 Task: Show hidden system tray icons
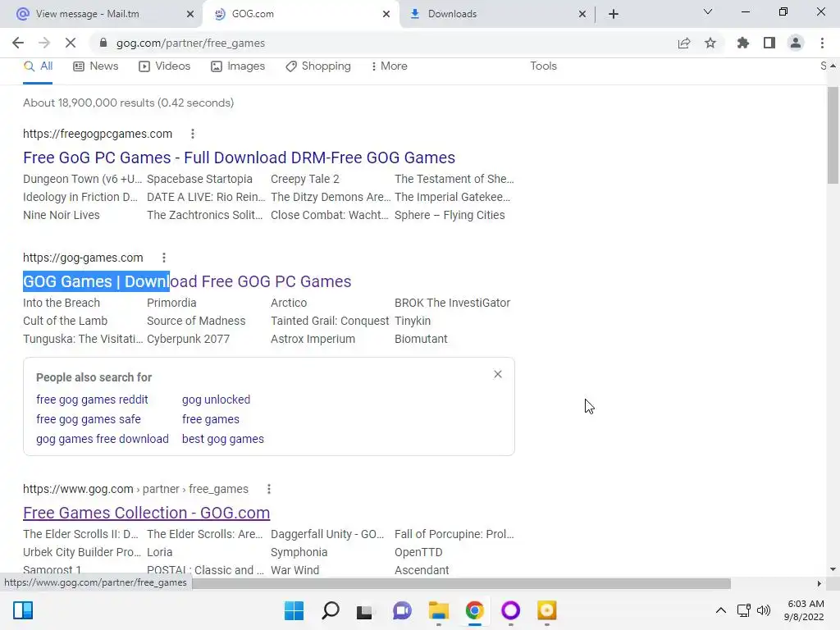point(721,610)
